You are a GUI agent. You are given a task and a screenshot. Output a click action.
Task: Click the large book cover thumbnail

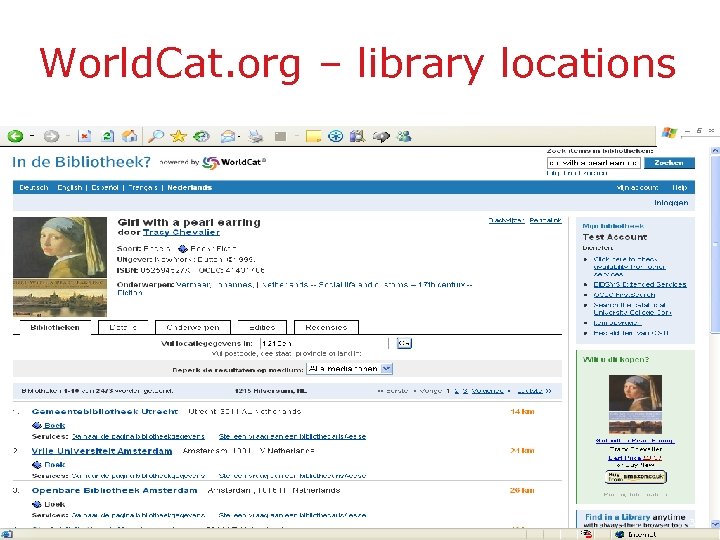pyautogui.click(x=60, y=267)
